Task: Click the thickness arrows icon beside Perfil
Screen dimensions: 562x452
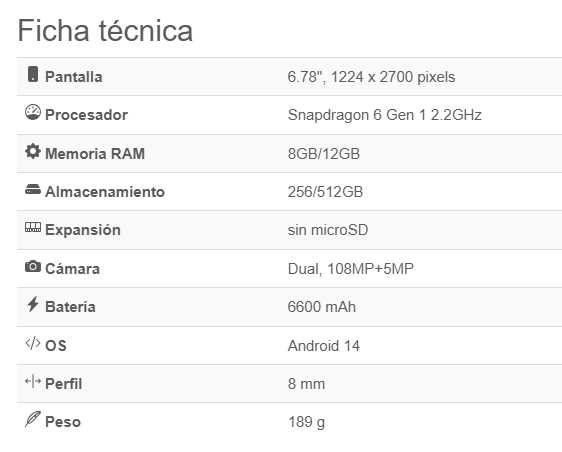Action: tap(33, 381)
